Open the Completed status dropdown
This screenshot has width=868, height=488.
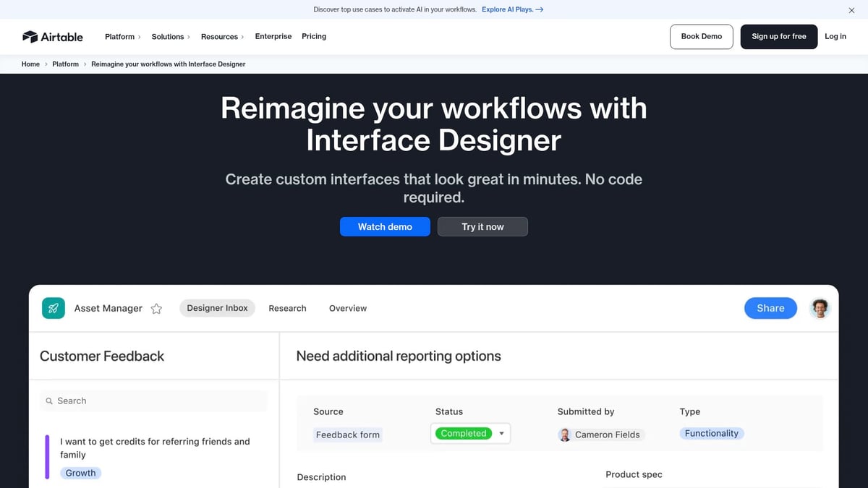tap(501, 433)
